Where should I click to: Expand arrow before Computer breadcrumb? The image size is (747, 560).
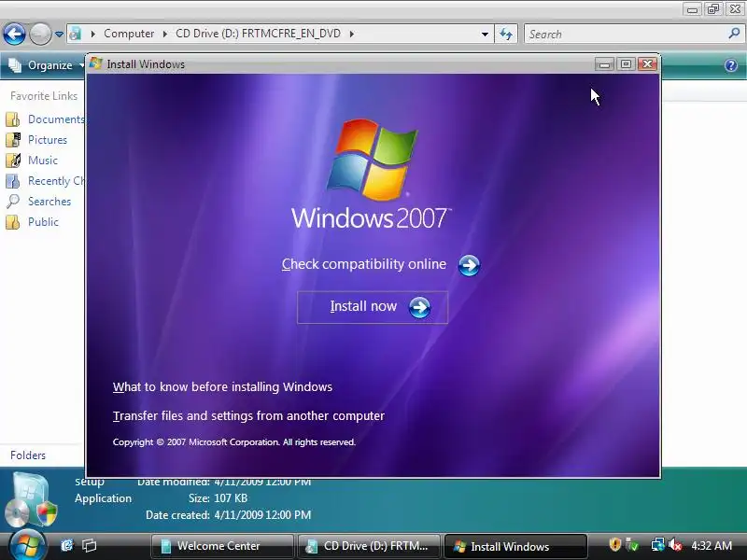coord(92,34)
